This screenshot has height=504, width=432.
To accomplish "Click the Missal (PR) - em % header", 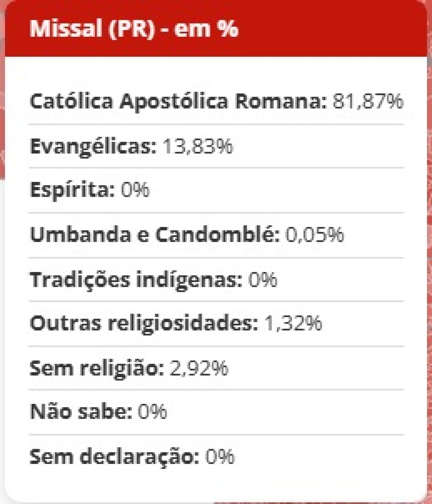I will (x=134, y=28).
